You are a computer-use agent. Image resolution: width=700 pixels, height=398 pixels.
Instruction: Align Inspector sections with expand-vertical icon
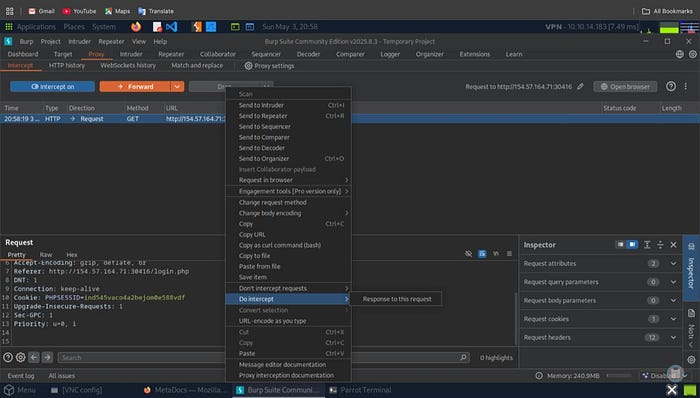647,245
